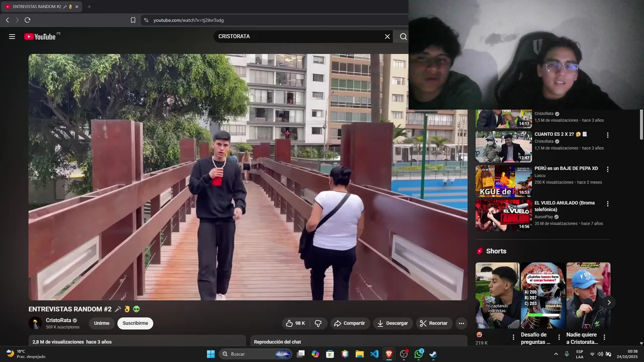644x362 pixels.
Task: Clear the CRISTORATA search text
Action: tap(387, 36)
